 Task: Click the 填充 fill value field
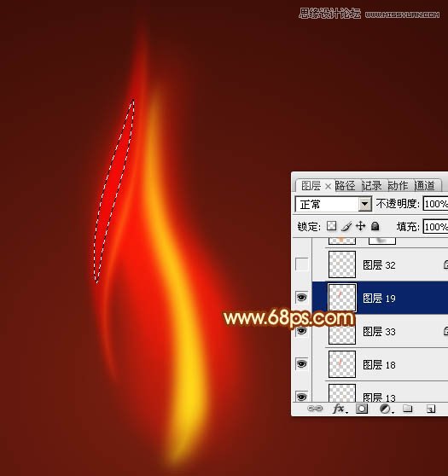(435, 227)
